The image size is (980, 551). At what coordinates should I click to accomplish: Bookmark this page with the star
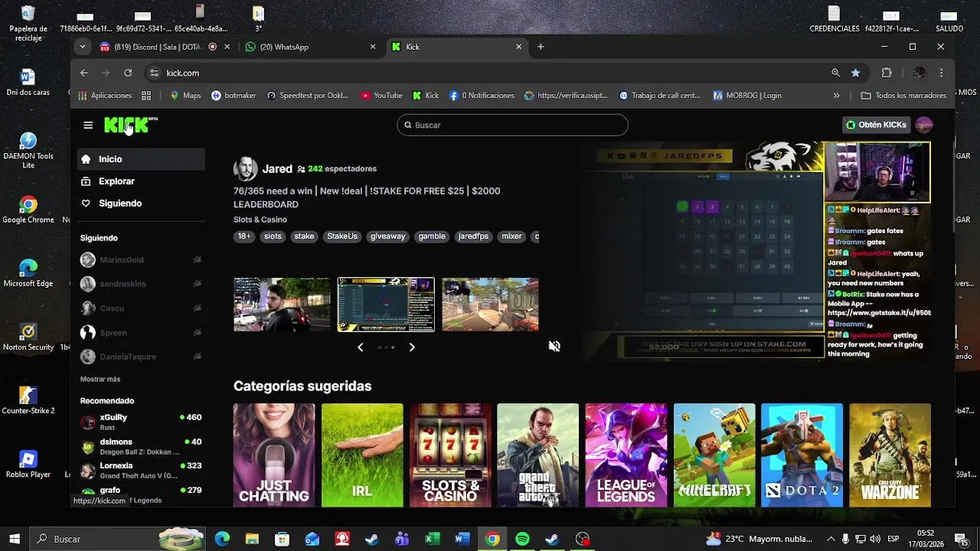click(856, 73)
